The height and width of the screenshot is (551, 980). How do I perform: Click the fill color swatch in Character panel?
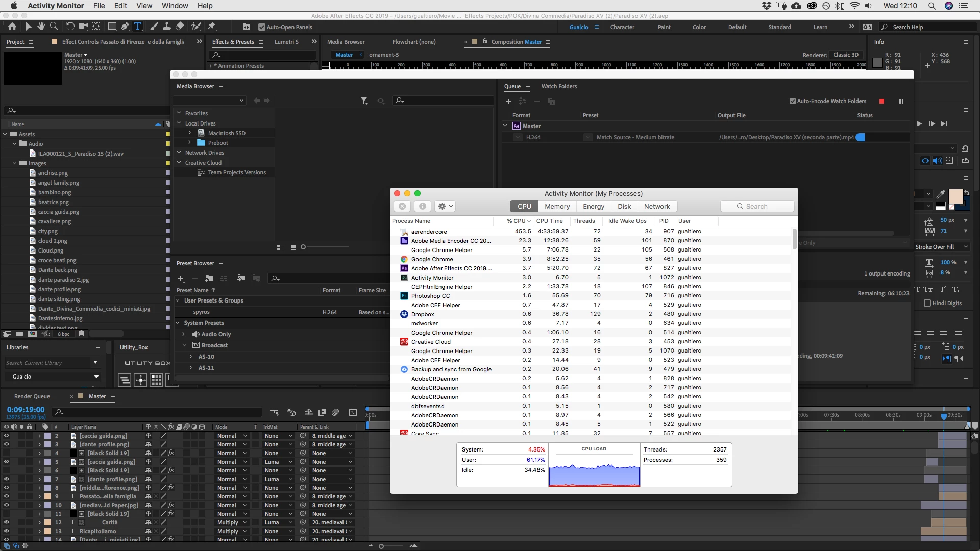point(955,196)
